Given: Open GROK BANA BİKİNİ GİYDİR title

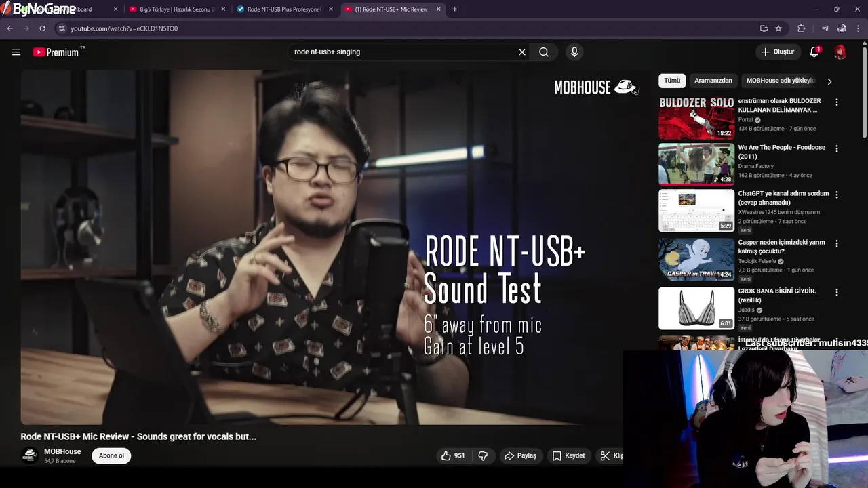Looking at the screenshot, I should click(777, 296).
